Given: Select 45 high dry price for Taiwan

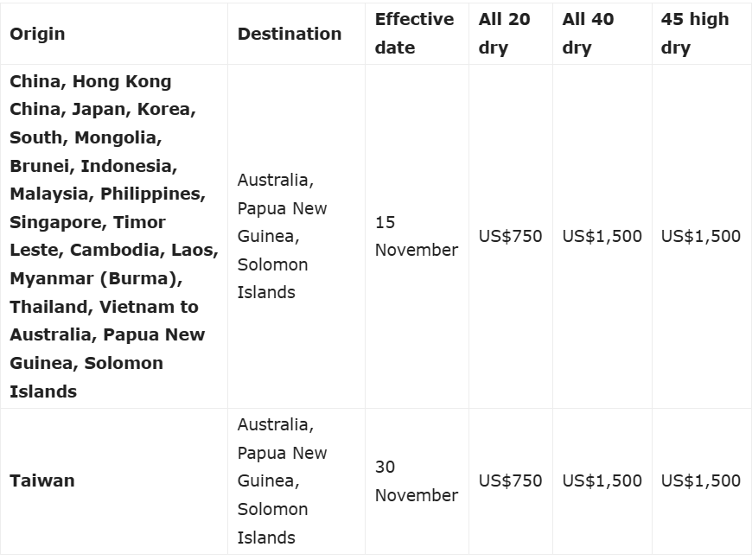Looking at the screenshot, I should (700, 480).
